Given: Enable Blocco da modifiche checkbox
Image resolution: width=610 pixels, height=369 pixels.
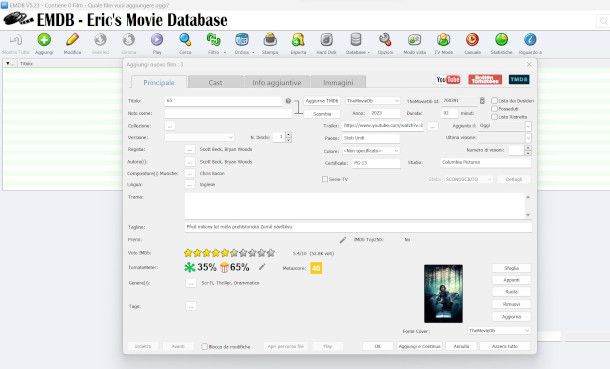Looking at the screenshot, I should pos(204,346).
